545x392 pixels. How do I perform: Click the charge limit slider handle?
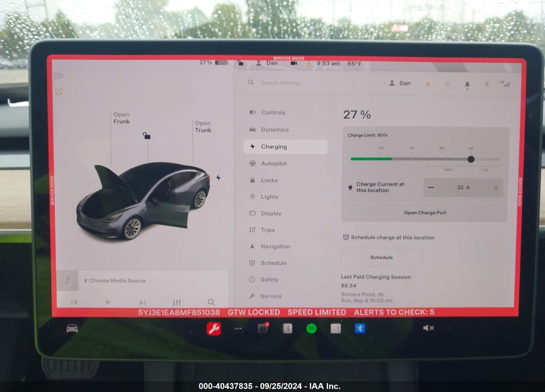pos(471,160)
